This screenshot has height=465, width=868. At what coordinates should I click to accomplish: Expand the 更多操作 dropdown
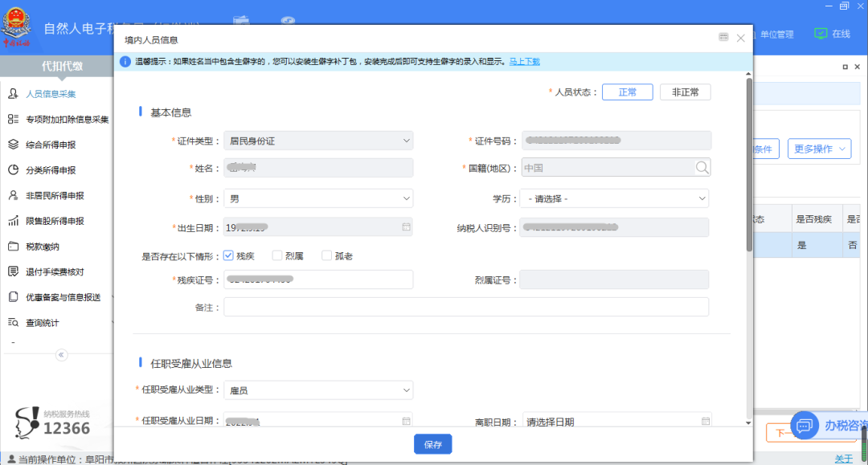pos(819,149)
